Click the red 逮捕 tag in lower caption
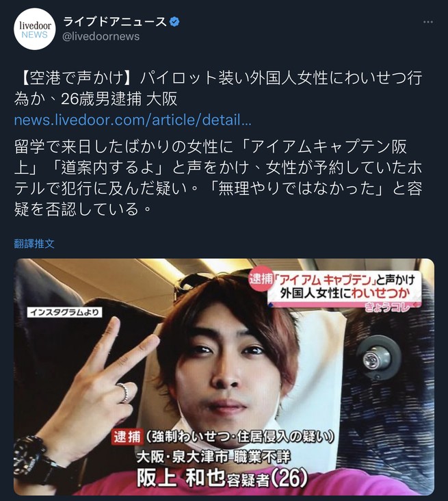 pyautogui.click(x=127, y=437)
